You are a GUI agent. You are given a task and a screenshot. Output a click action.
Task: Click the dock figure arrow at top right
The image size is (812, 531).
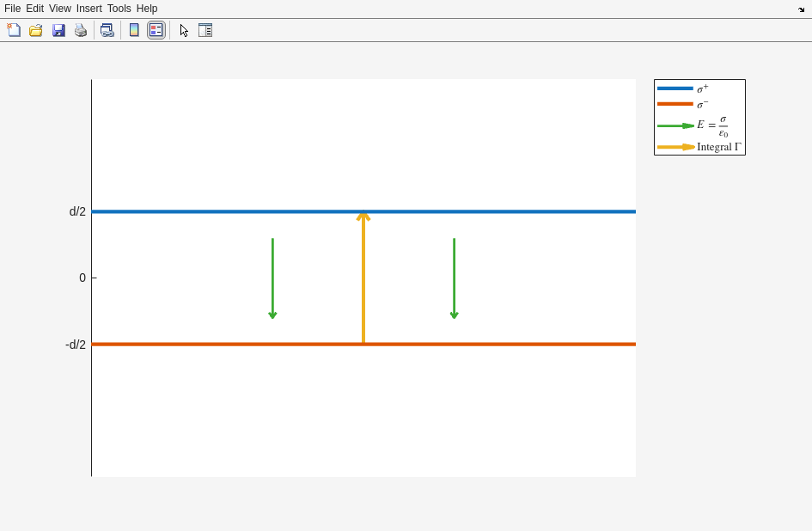(801, 9)
